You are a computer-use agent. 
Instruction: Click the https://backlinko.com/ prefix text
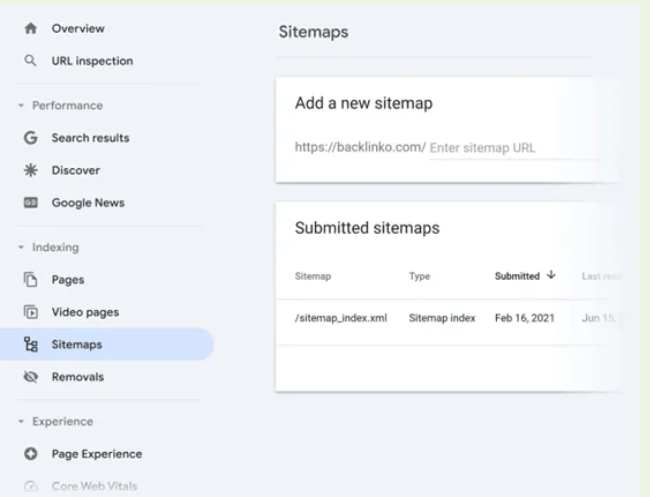tap(360, 147)
